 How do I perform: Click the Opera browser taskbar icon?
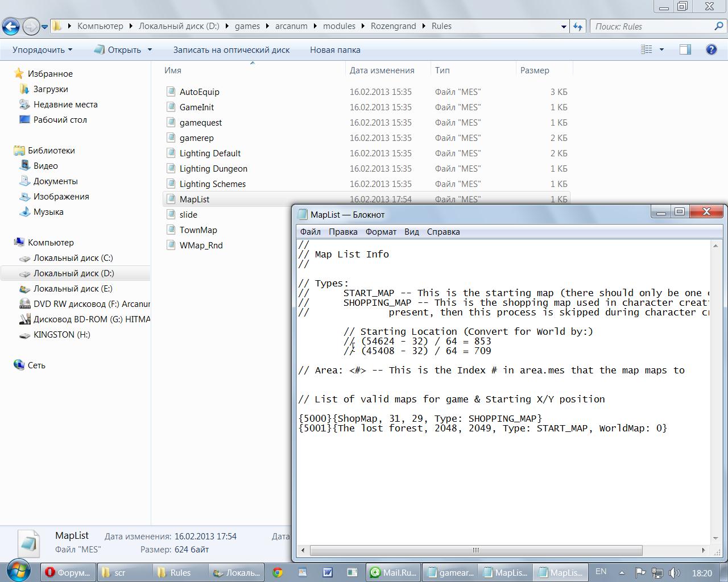[68, 572]
